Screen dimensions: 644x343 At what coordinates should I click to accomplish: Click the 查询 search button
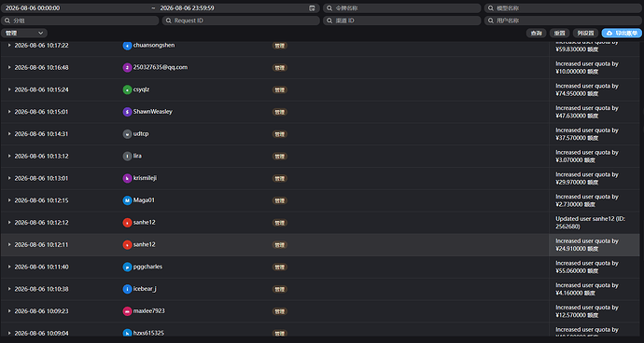[x=536, y=34]
